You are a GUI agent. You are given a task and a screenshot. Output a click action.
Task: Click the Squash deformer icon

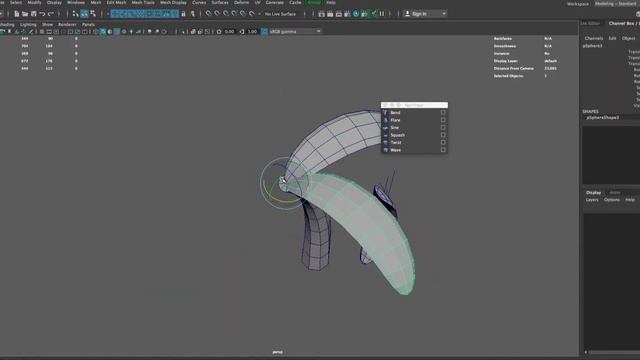coord(385,135)
